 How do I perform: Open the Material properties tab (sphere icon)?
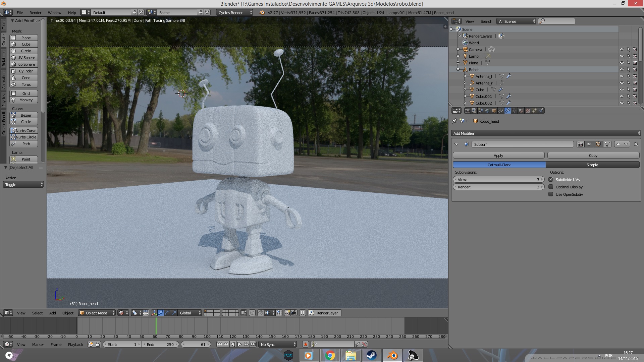point(521,111)
